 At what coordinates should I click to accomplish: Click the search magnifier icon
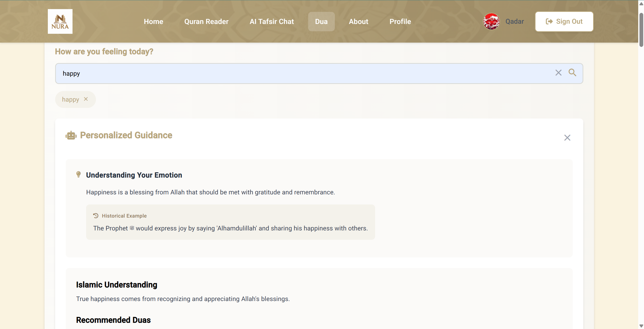[x=572, y=73]
